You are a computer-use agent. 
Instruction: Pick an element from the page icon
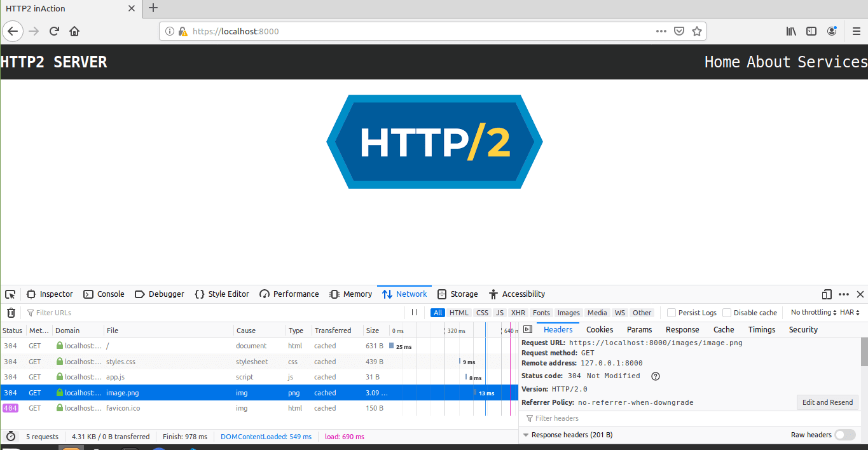[10, 294]
